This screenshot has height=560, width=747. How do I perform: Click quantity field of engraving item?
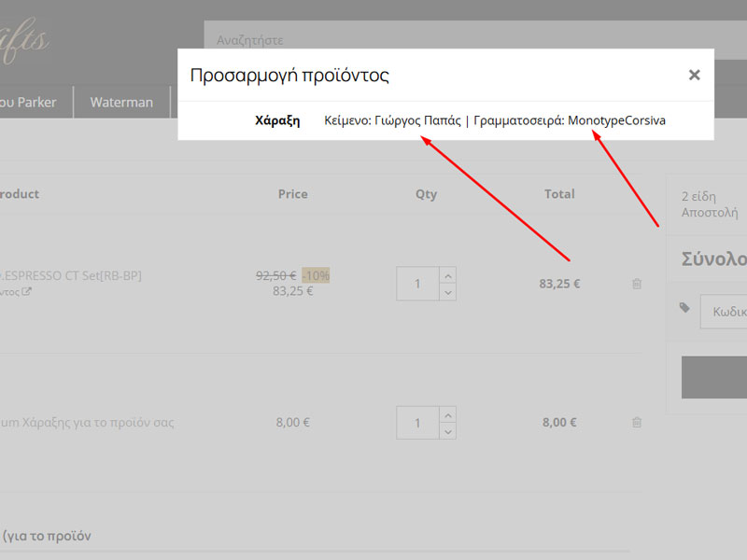click(417, 423)
